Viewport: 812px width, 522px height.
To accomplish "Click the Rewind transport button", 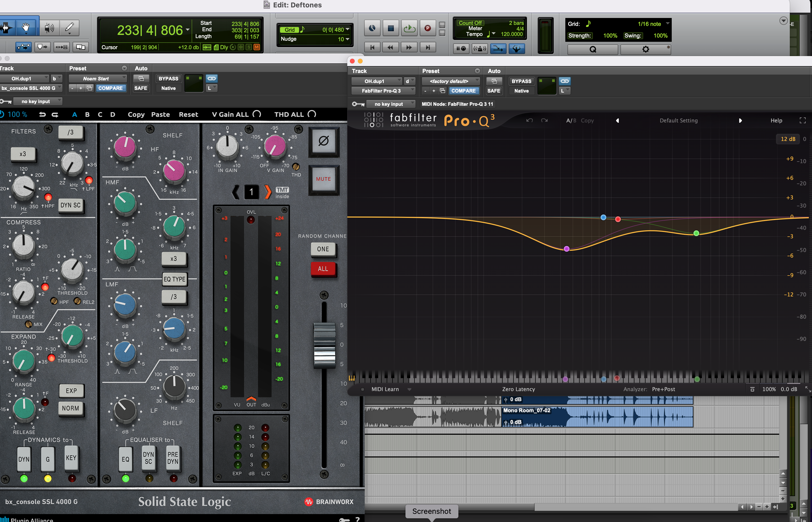I will click(390, 47).
